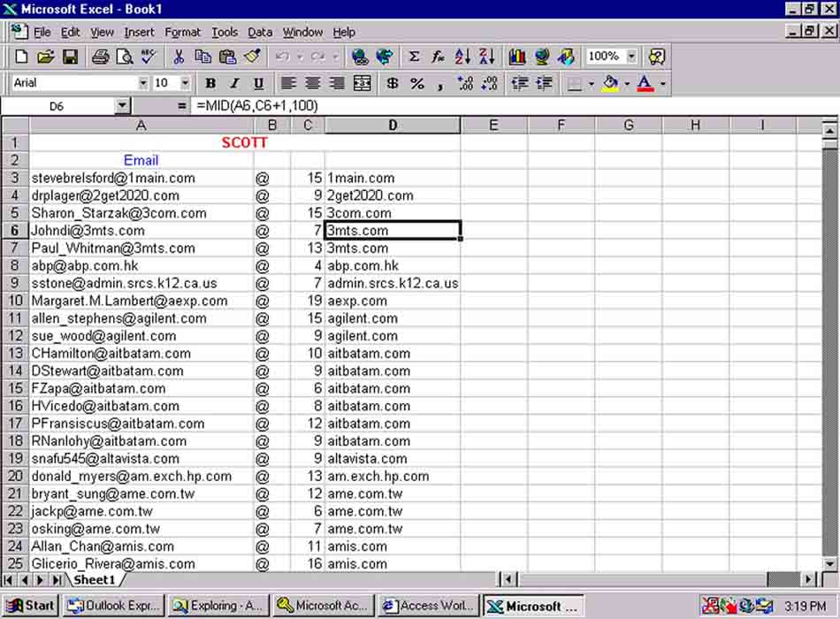The height and width of the screenshot is (619, 840).
Task: Apply the yellow Fill Color swatch
Action: click(x=610, y=84)
